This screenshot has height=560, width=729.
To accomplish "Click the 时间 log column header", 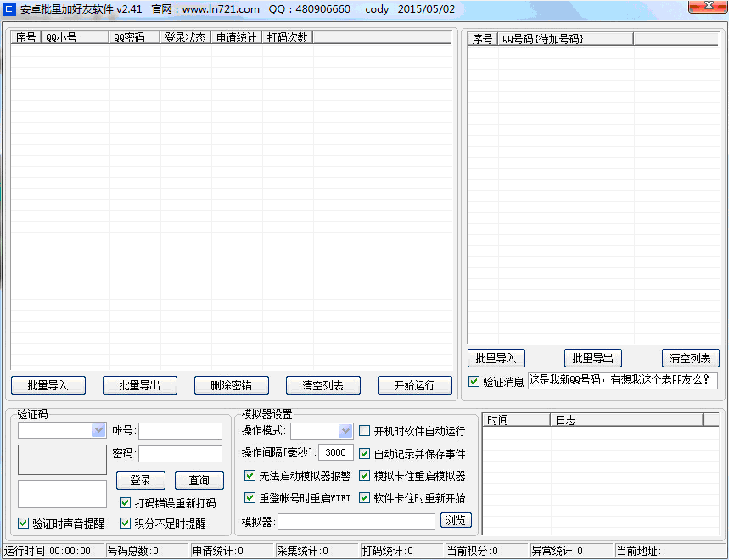I will point(517,420).
